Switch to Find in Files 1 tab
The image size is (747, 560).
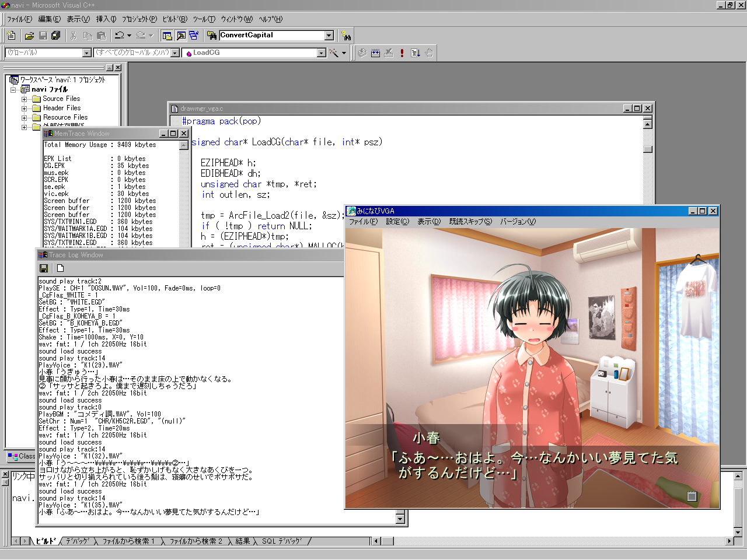pyautogui.click(x=128, y=541)
